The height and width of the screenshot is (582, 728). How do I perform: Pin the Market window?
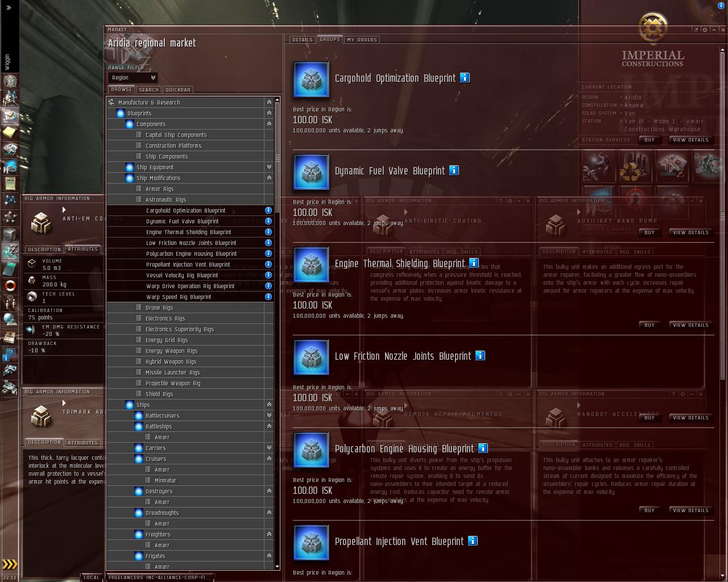pyautogui.click(x=705, y=30)
